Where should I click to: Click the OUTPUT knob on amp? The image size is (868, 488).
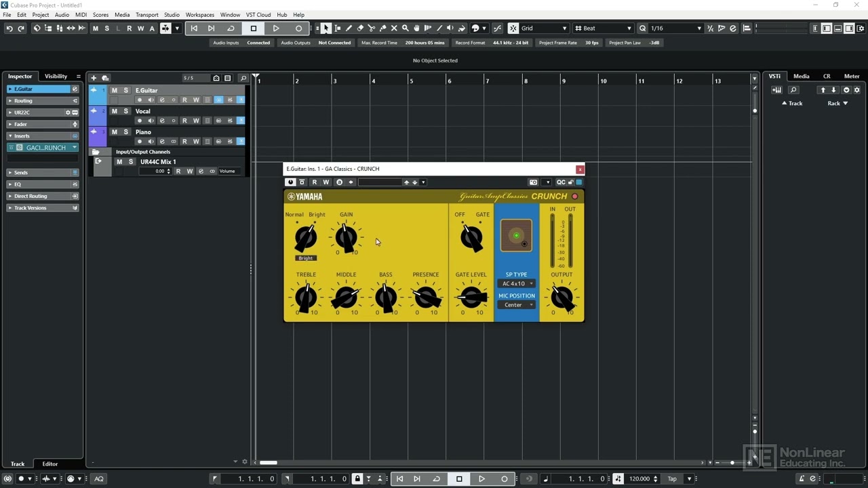561,297
